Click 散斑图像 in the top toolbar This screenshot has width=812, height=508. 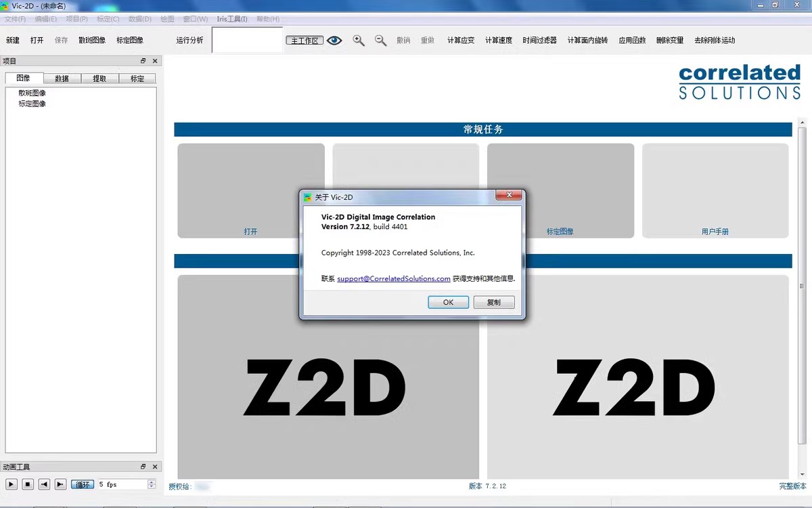pos(92,41)
